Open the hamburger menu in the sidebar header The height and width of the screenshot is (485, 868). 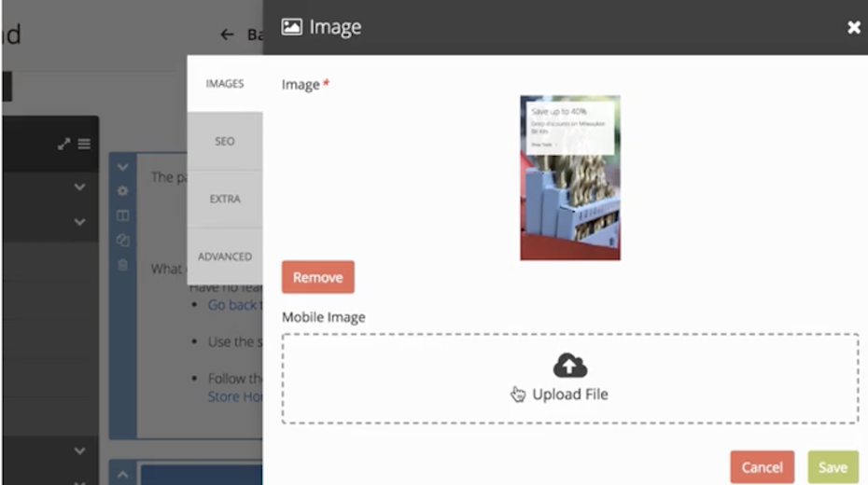pyautogui.click(x=84, y=144)
